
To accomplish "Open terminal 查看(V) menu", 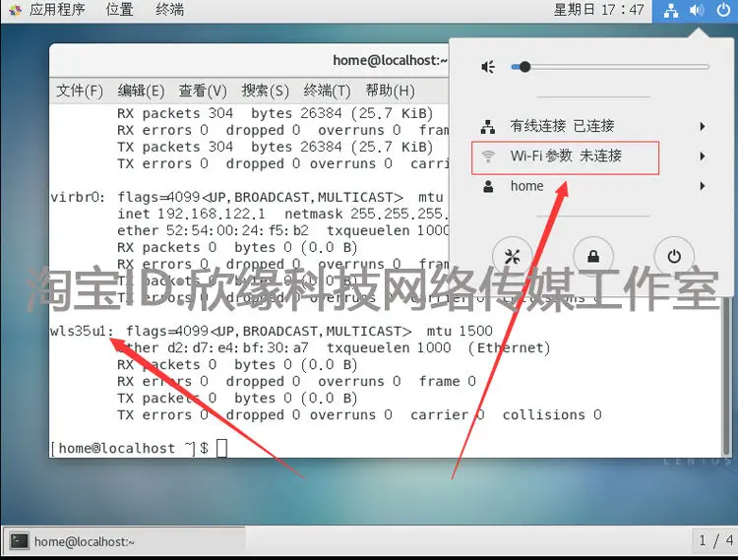I will pyautogui.click(x=203, y=91).
